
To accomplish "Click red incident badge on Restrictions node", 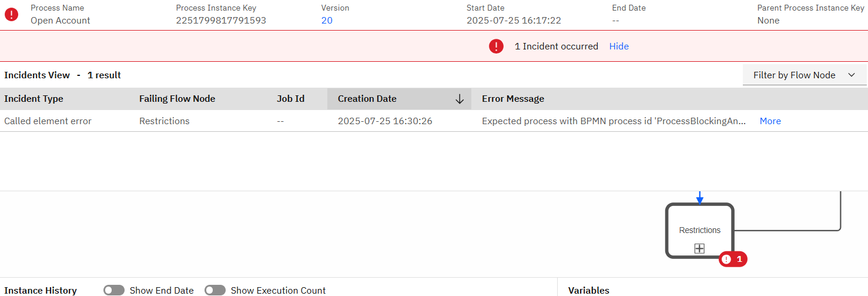I will pos(733,259).
